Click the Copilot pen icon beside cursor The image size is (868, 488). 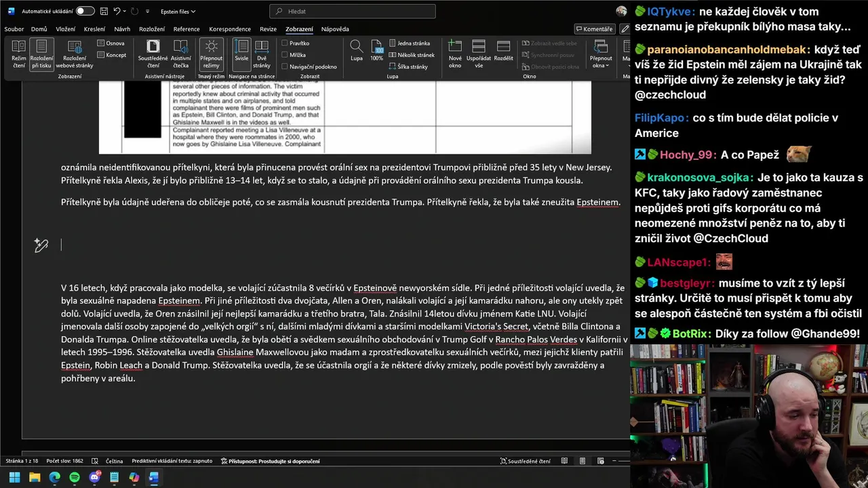41,245
